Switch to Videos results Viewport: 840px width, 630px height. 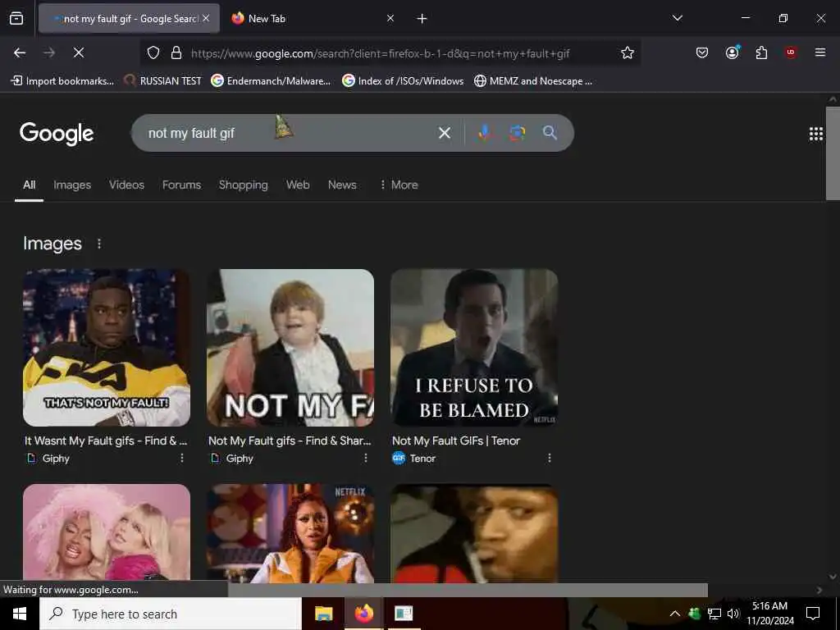click(x=126, y=185)
